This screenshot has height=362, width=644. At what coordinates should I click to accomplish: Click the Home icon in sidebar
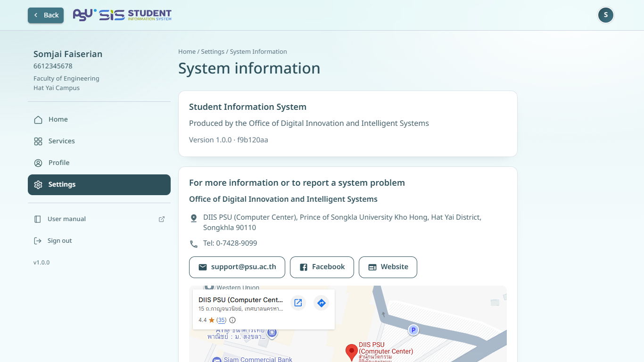38,120
